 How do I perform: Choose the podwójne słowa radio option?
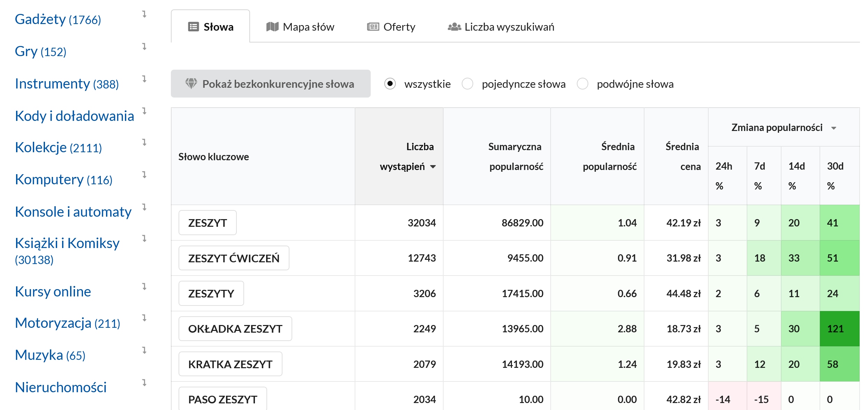(x=582, y=84)
